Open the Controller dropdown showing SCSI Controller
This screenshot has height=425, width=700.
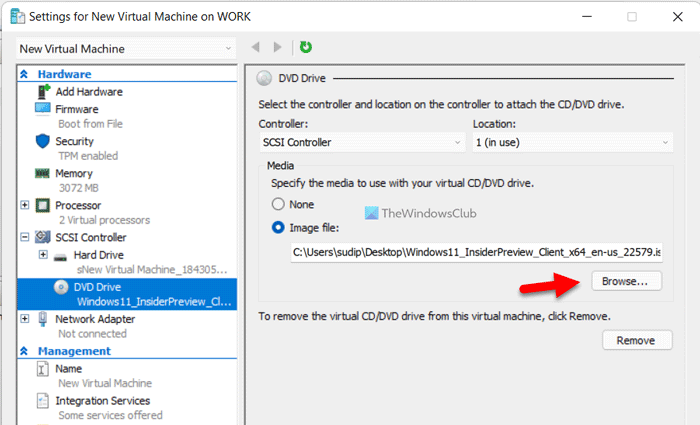pos(362,142)
